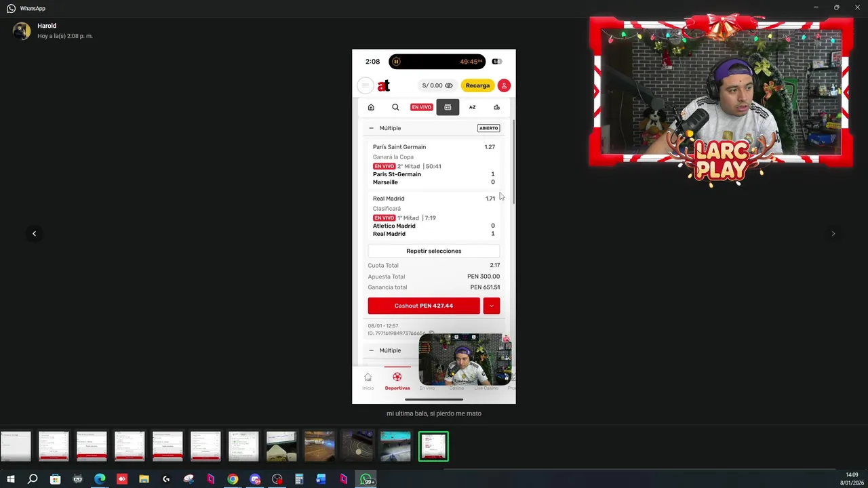This screenshot has width=868, height=488.
Task: Open the hamburger menu beside the at logo
Action: pyautogui.click(x=365, y=85)
